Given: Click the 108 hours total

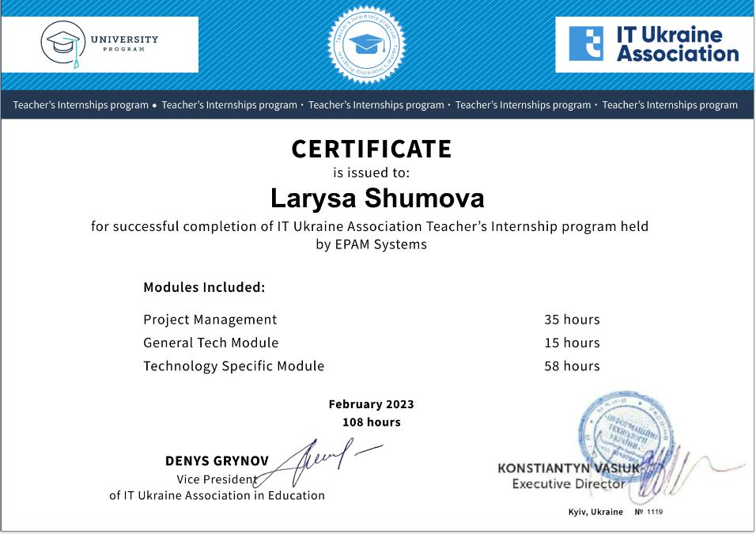Looking at the screenshot, I should 371,422.
